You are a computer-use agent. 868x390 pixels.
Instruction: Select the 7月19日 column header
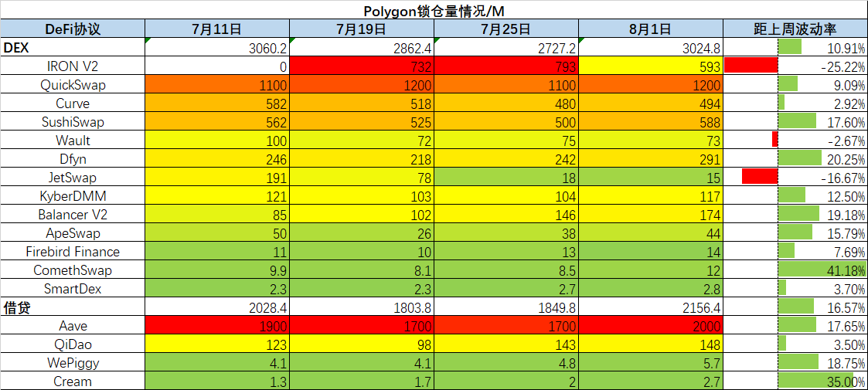point(362,29)
